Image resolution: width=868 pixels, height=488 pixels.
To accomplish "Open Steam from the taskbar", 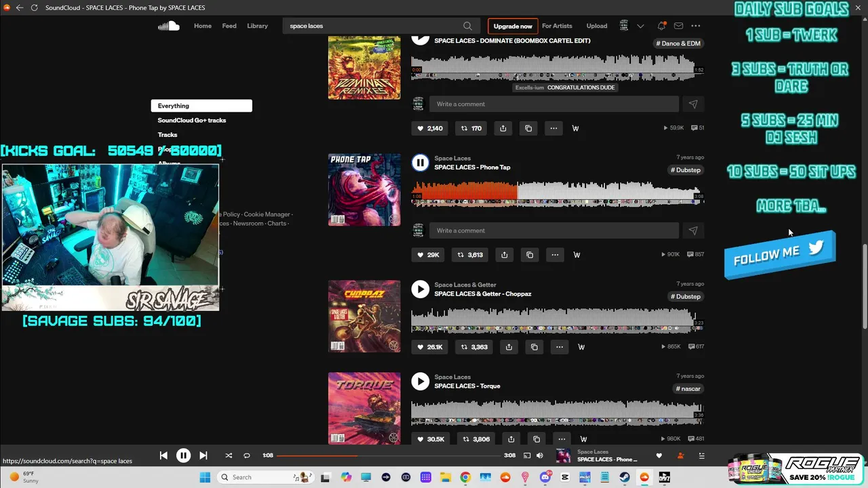I will pyautogui.click(x=625, y=477).
